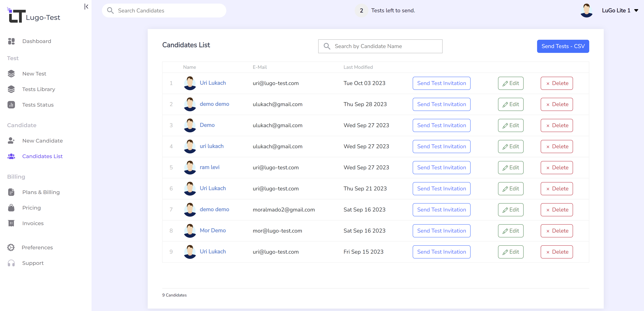
Task: Collapse the sidebar with the arrow icon
Action: click(x=86, y=7)
